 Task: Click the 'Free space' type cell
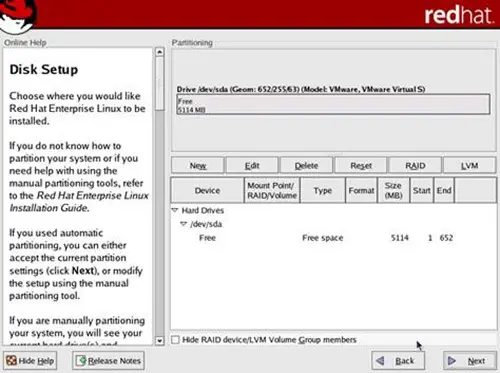click(x=323, y=238)
